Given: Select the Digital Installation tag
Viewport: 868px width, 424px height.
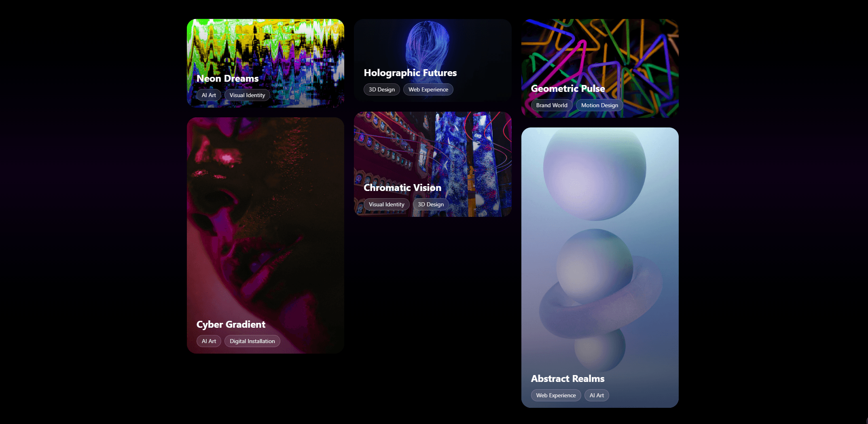Looking at the screenshot, I should [x=252, y=341].
